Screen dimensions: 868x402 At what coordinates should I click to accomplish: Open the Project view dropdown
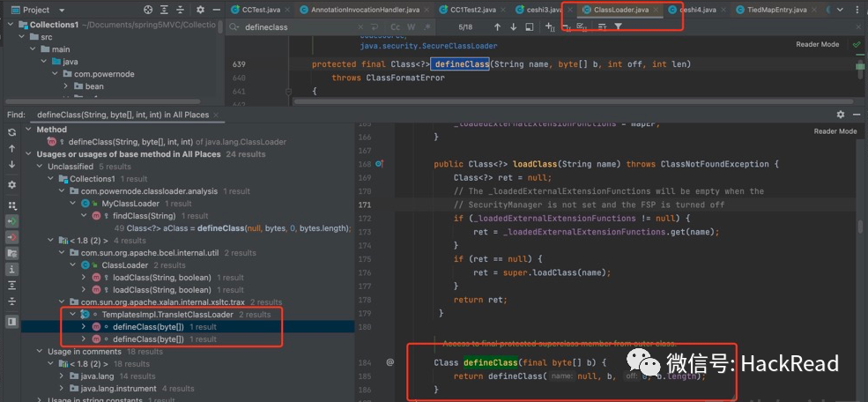[x=62, y=10]
